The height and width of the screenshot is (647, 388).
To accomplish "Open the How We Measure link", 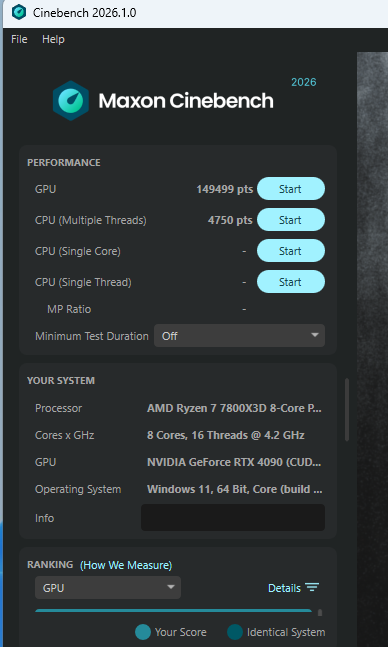I will click(x=126, y=565).
